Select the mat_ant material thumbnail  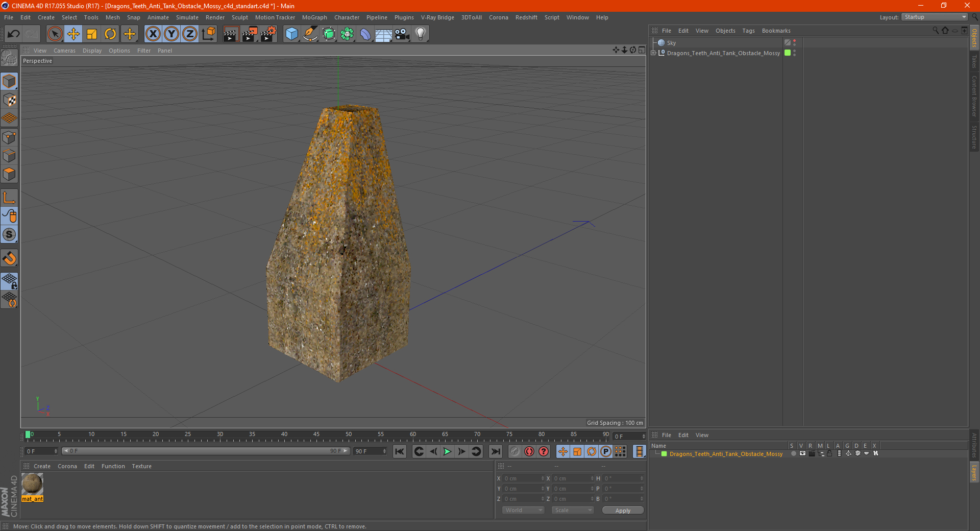pyautogui.click(x=32, y=484)
